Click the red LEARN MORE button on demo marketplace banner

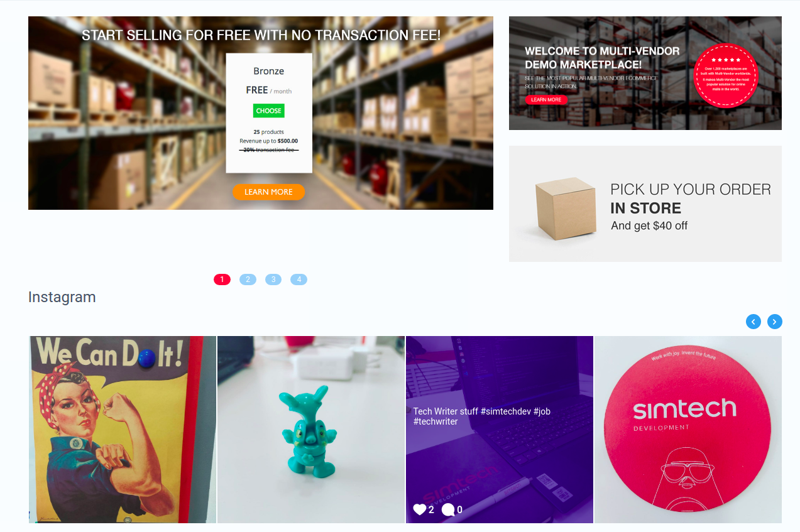pos(546,100)
